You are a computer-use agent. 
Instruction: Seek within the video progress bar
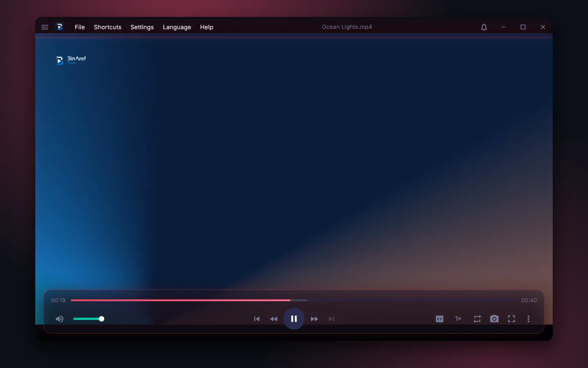click(x=293, y=300)
